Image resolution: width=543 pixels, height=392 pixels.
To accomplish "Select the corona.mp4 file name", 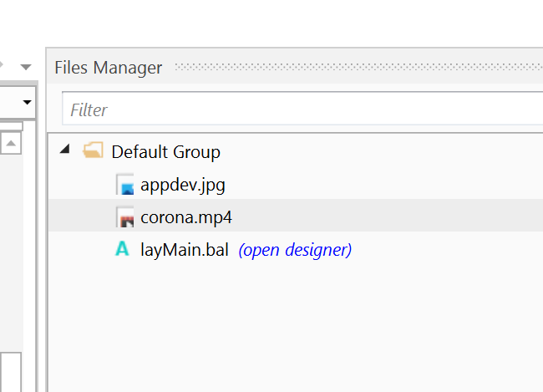I will pyautogui.click(x=186, y=217).
